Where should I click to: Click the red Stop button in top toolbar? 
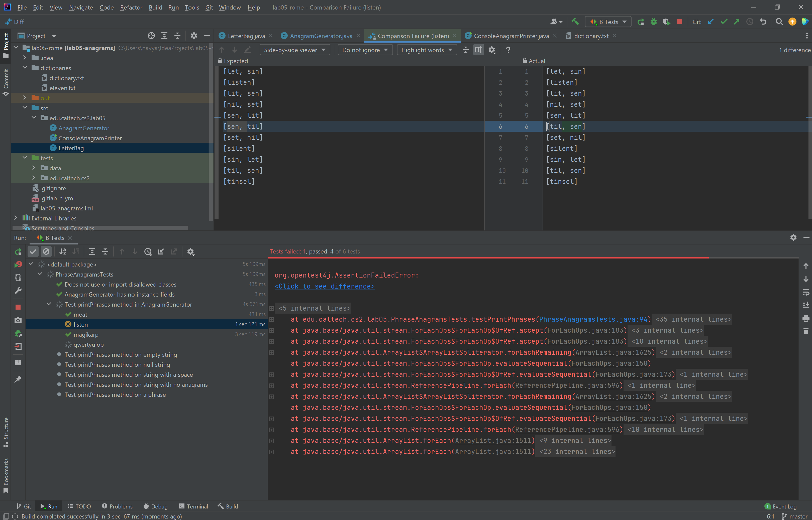(x=680, y=22)
